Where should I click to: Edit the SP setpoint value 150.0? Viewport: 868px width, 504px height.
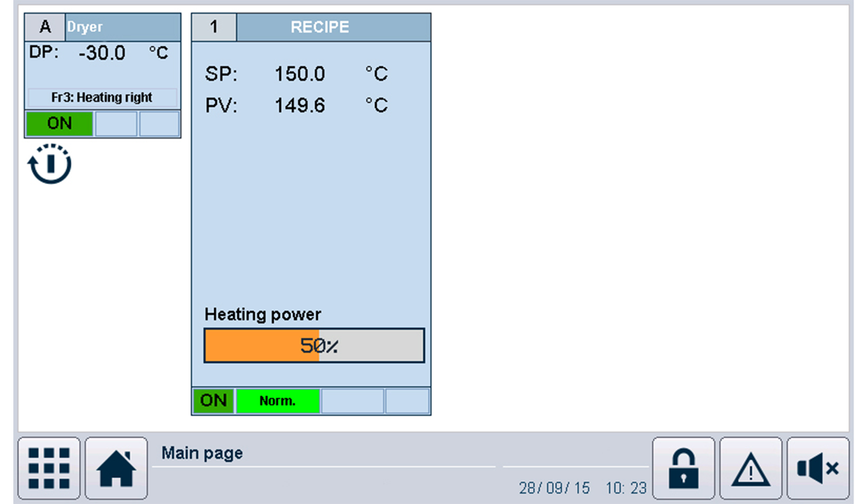click(300, 74)
